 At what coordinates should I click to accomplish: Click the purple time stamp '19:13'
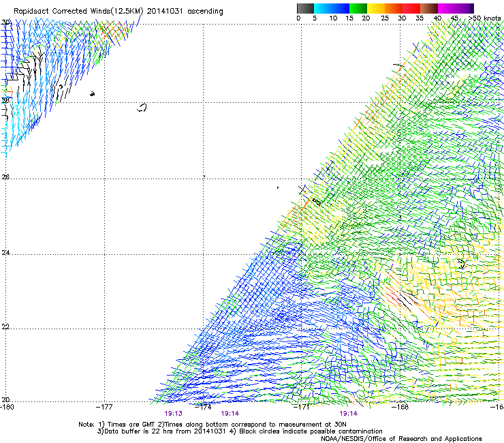(173, 414)
